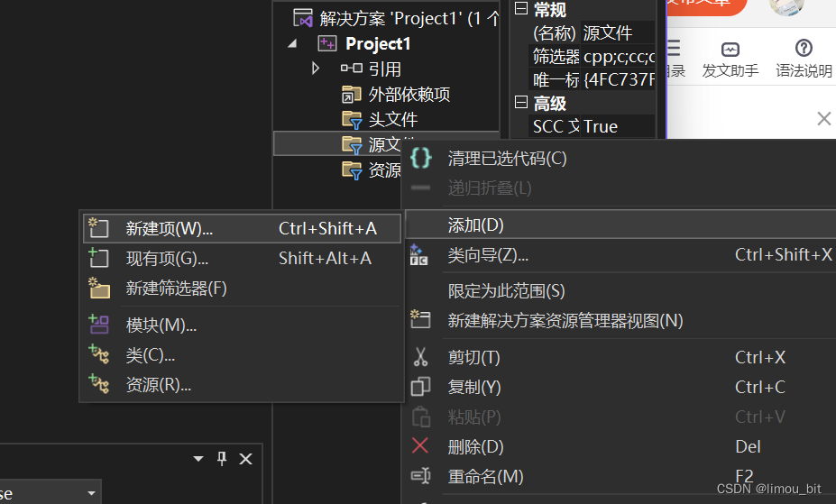The height and width of the screenshot is (504, 836).
Task: Select 资源(R)... menu entry
Action: 242,384
